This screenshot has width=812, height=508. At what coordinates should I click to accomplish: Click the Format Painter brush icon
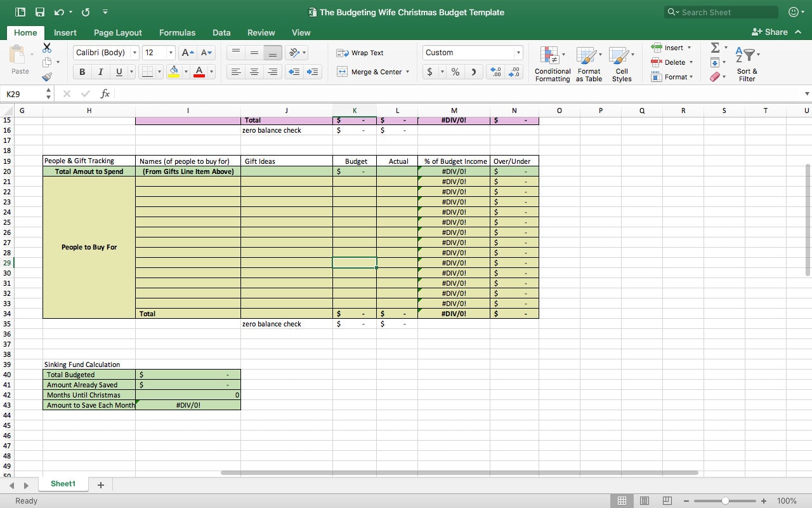pyautogui.click(x=47, y=77)
